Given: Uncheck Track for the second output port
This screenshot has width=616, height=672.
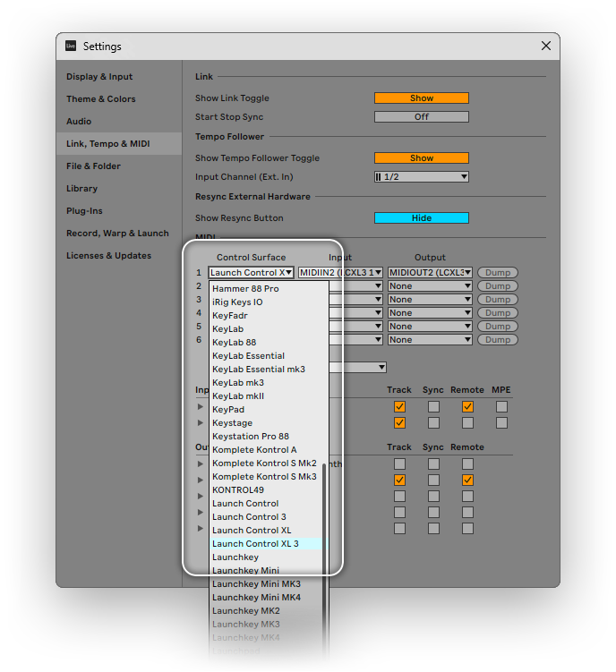Looking at the screenshot, I should click(x=399, y=480).
